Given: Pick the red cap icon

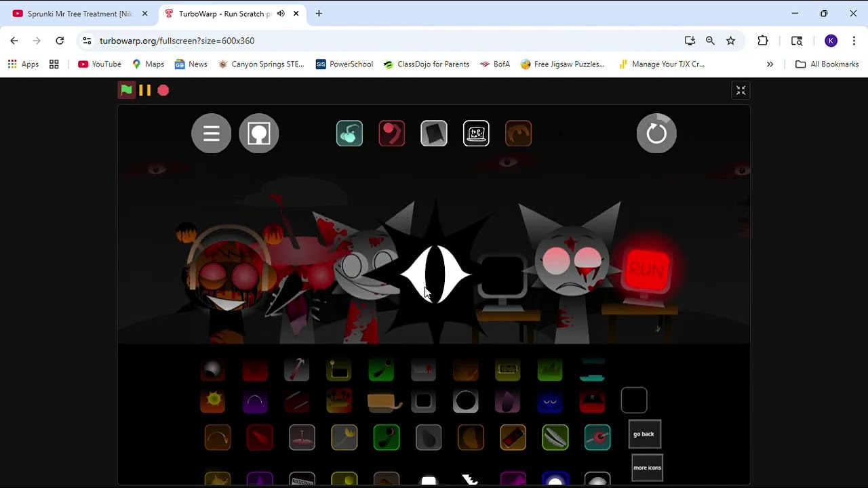Looking at the screenshot, I should 592,401.
